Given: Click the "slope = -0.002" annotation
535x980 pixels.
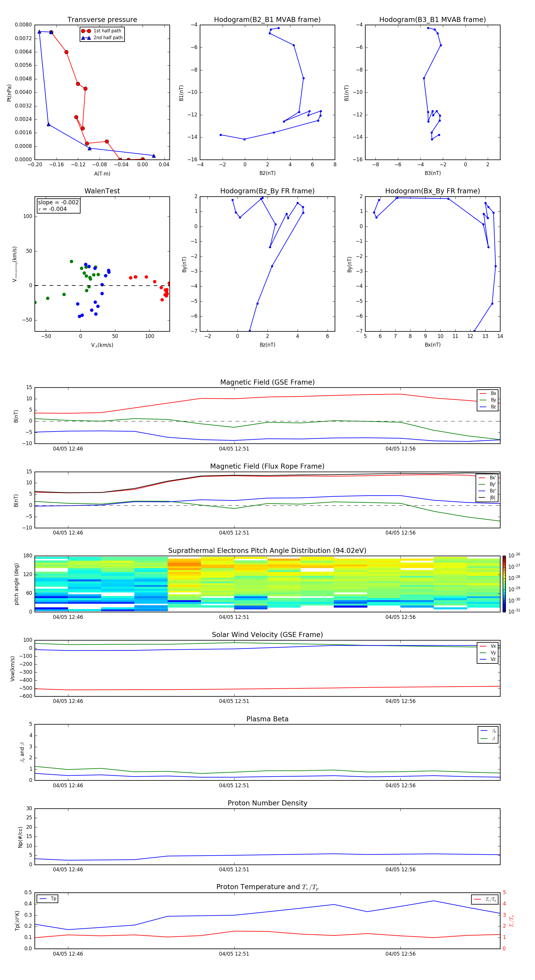Looking at the screenshot, I should [58, 203].
